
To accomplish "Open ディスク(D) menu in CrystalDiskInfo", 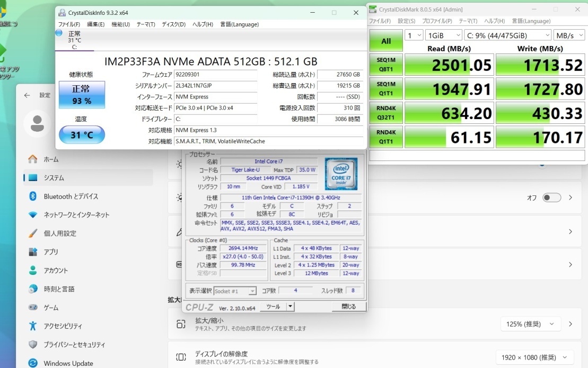I will (173, 24).
